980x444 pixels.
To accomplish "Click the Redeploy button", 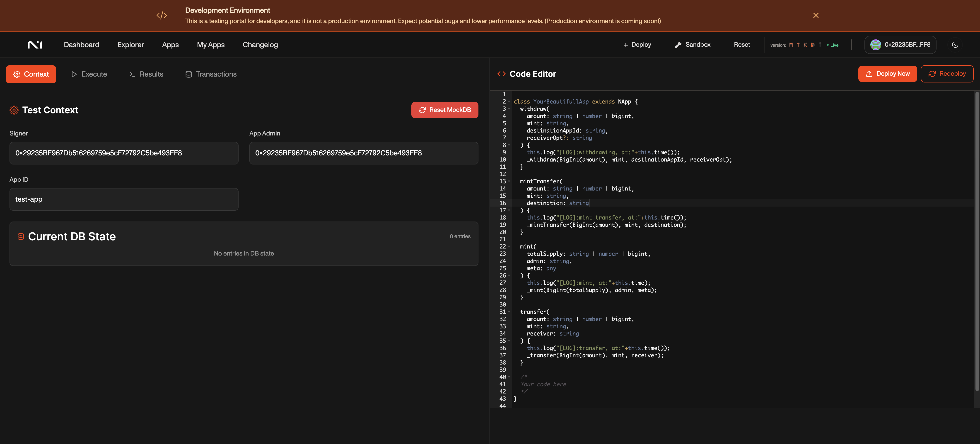I will [x=946, y=74].
